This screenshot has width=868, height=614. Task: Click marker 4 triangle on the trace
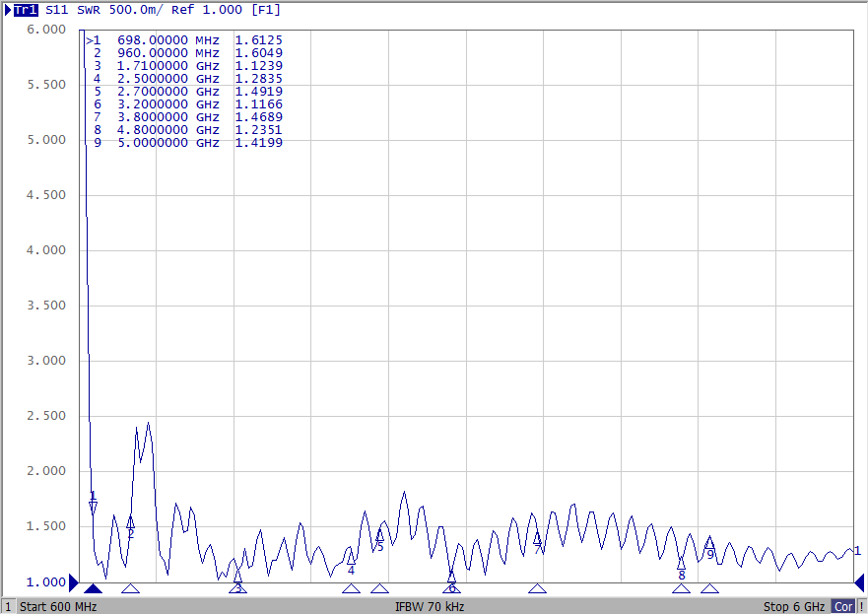(351, 559)
